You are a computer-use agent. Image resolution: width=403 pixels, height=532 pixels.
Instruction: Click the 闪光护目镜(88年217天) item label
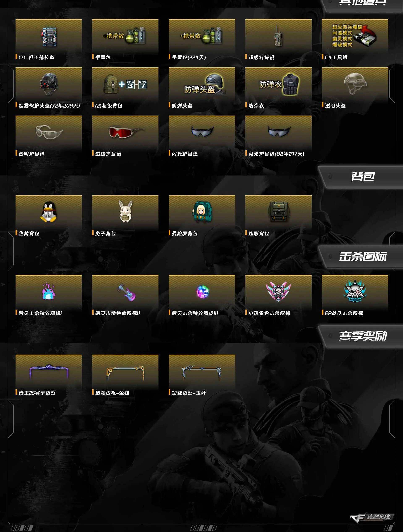(x=276, y=154)
